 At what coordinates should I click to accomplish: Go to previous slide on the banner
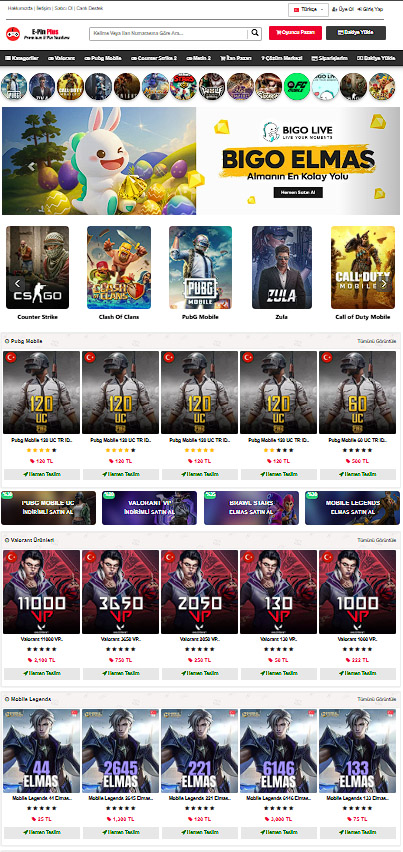[x=32, y=166]
